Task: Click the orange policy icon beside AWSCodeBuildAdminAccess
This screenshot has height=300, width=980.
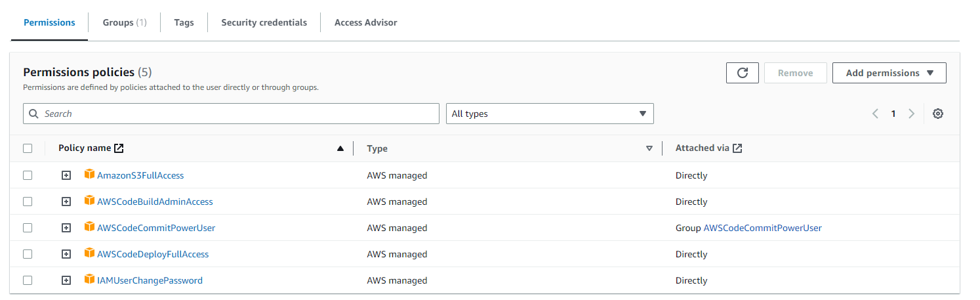Action: tap(90, 201)
